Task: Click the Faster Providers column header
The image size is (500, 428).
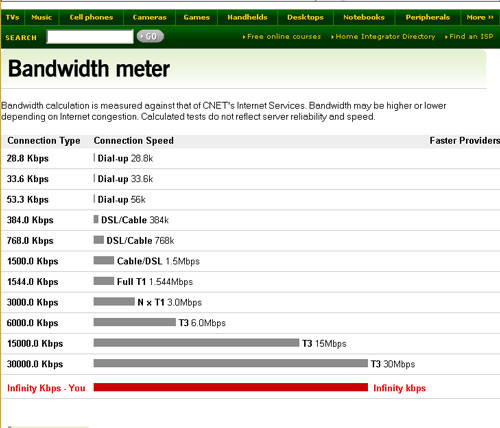Action: pos(465,141)
